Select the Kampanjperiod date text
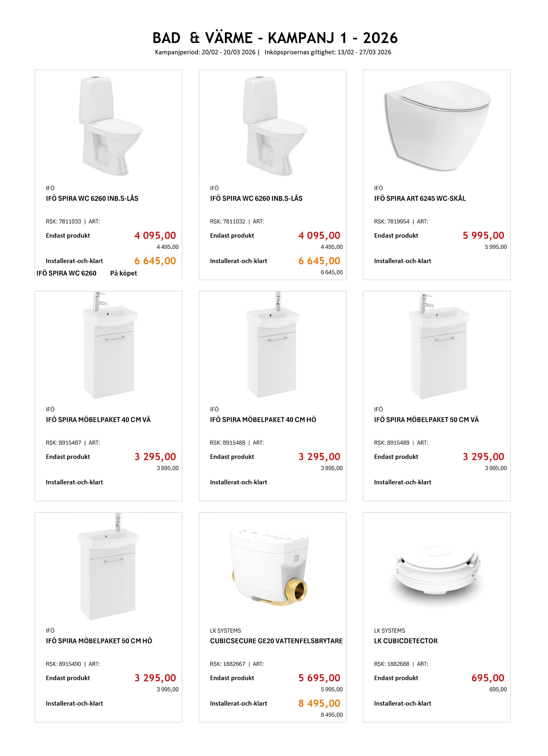548x756 pixels. (205, 52)
